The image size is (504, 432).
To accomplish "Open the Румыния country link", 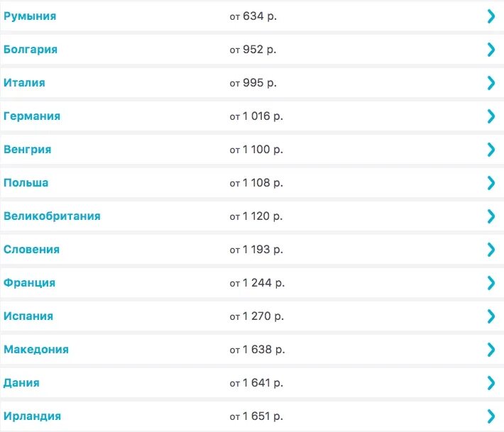I will click(x=30, y=16).
